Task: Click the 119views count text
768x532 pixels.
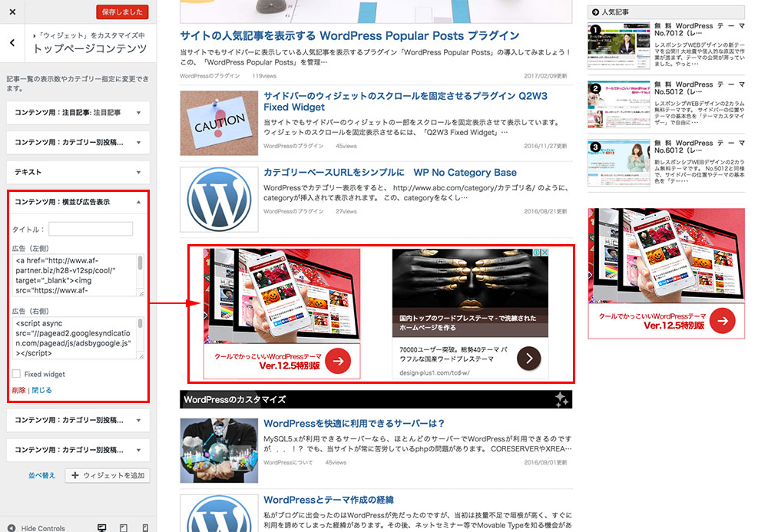Action: [x=264, y=76]
